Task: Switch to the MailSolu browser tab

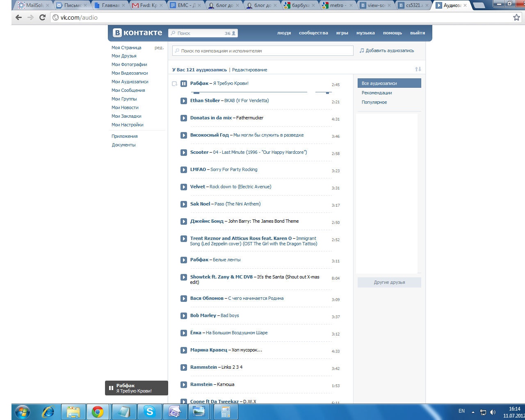Action: 33,5
